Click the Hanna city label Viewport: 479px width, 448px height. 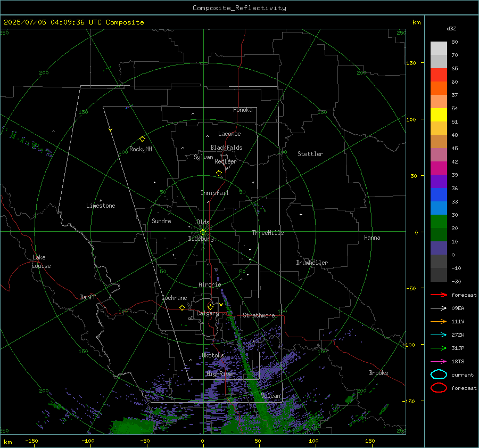tap(372, 238)
